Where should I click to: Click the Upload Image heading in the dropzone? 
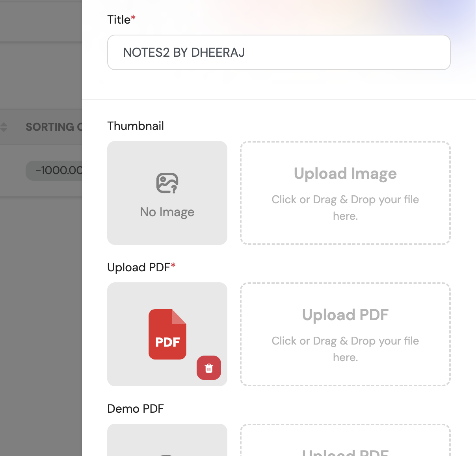(345, 174)
